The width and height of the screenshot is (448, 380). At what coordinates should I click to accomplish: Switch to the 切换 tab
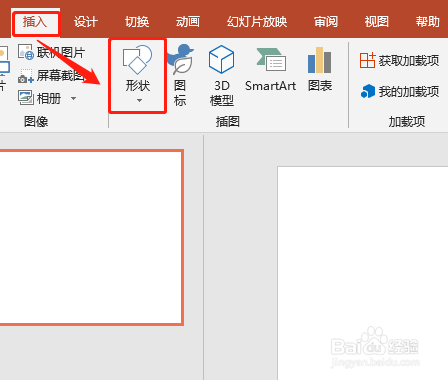[x=137, y=22]
